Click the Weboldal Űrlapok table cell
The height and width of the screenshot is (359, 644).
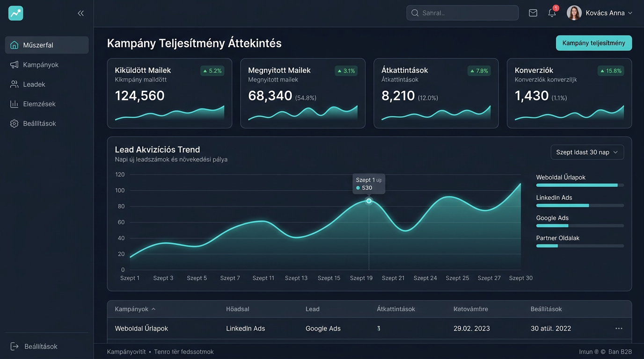point(141,329)
